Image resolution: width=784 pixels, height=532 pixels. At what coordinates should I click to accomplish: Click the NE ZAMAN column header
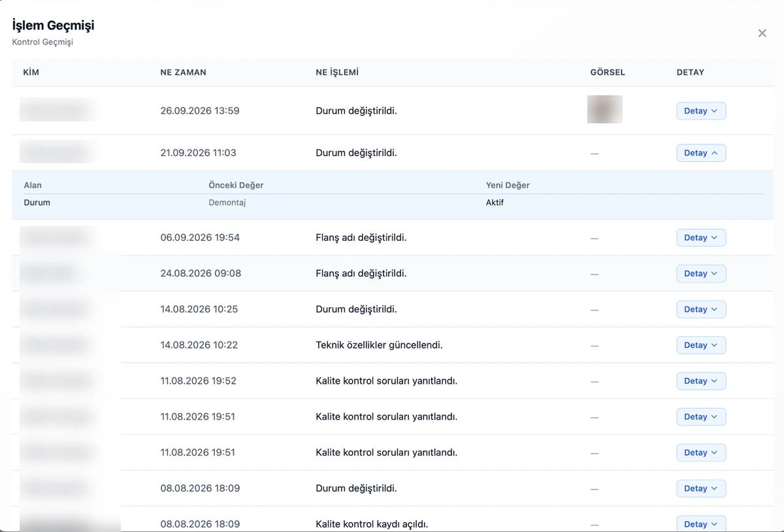[x=183, y=72]
